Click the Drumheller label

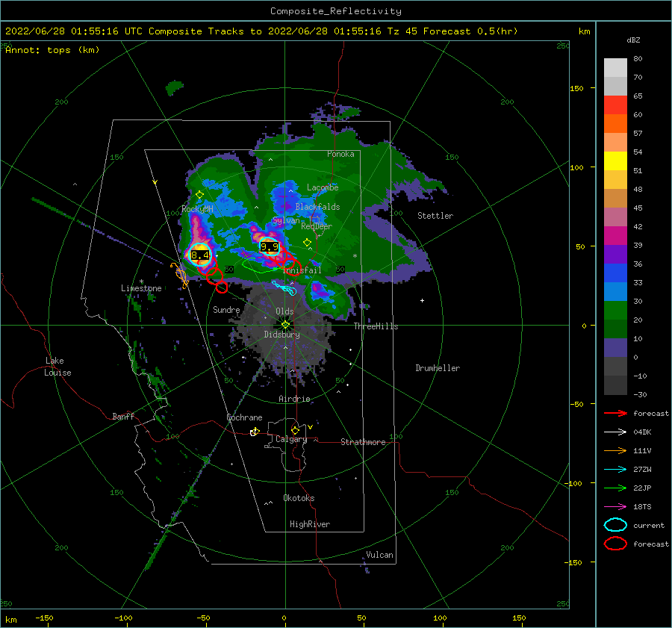pos(438,368)
